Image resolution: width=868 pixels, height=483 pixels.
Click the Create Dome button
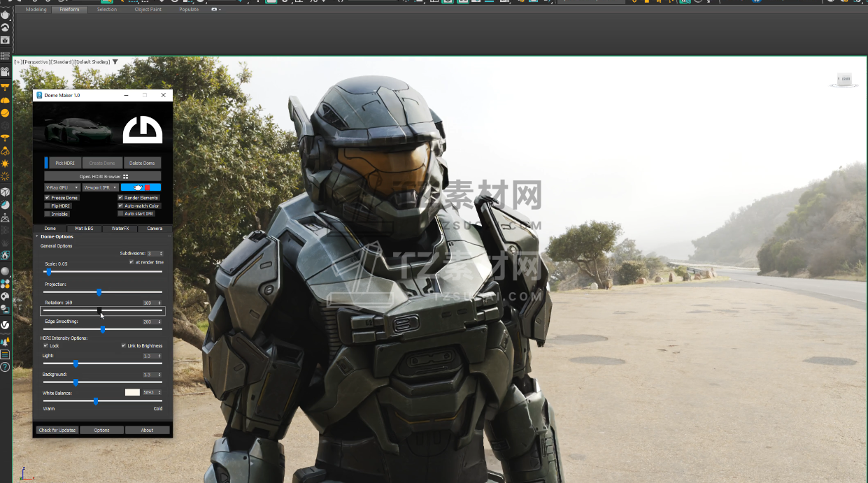click(x=102, y=163)
